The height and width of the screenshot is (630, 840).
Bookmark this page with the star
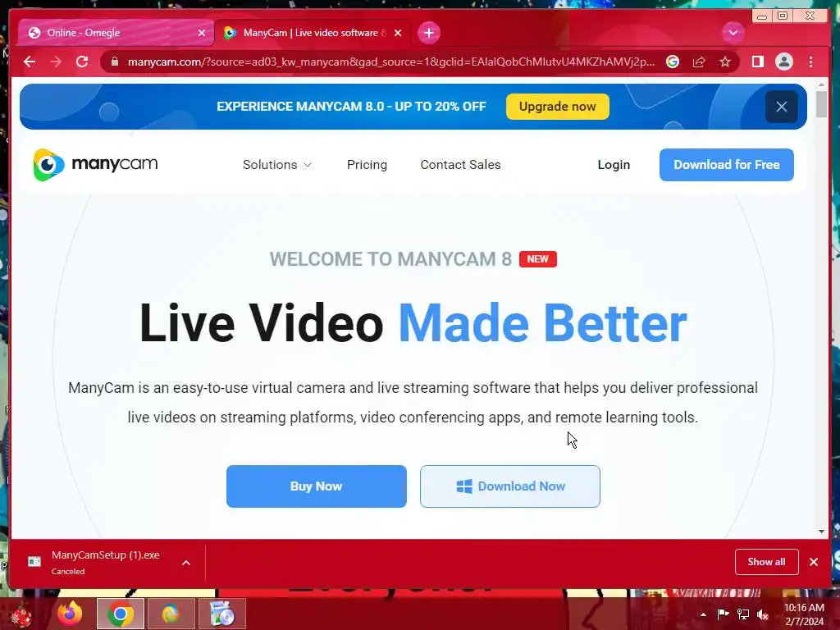coord(725,62)
